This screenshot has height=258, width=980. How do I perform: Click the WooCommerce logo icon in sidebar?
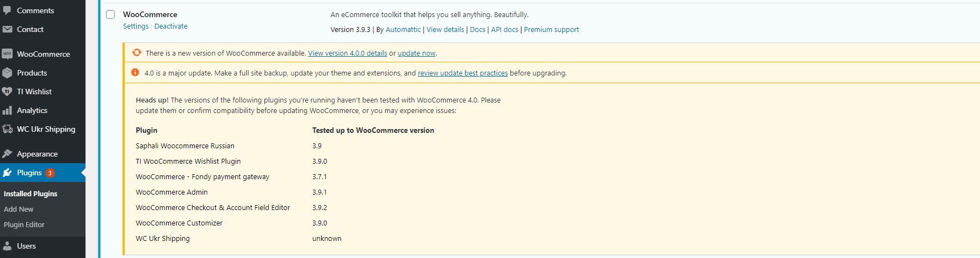coord(7,54)
